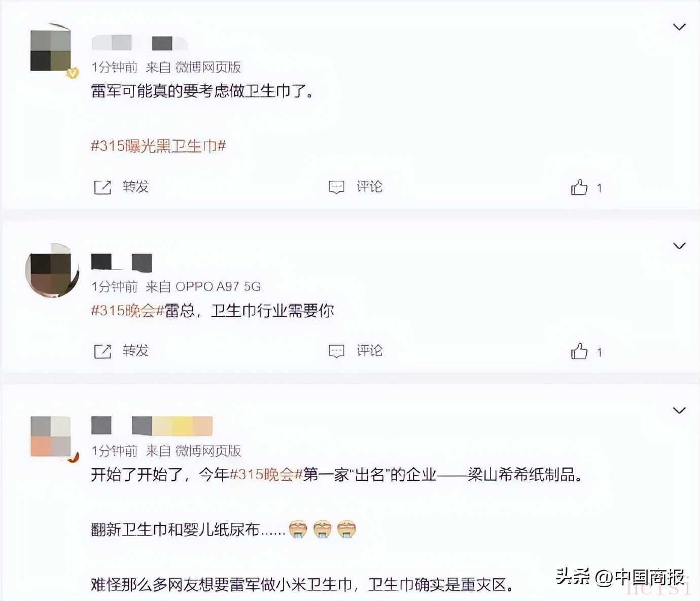Image resolution: width=700 pixels, height=601 pixels.
Task: Like the post from OPPO A97 5G
Action: click(579, 351)
